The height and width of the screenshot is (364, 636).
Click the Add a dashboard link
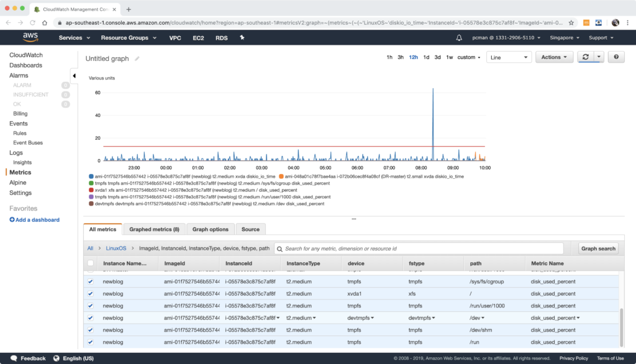(x=37, y=220)
